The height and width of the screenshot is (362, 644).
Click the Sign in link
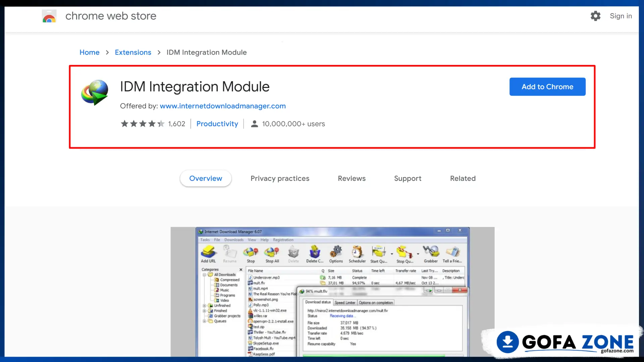point(621,16)
